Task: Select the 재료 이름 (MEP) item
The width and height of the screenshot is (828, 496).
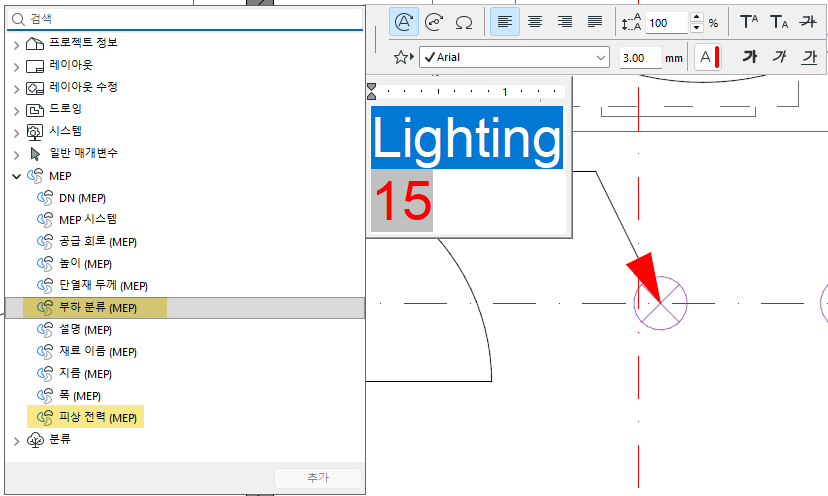Action: 185,352
